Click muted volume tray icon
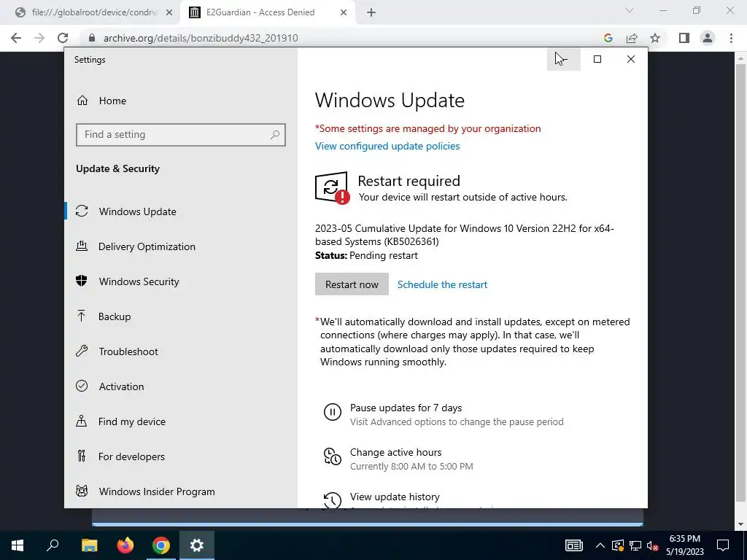Image resolution: width=747 pixels, height=560 pixels. click(x=653, y=545)
